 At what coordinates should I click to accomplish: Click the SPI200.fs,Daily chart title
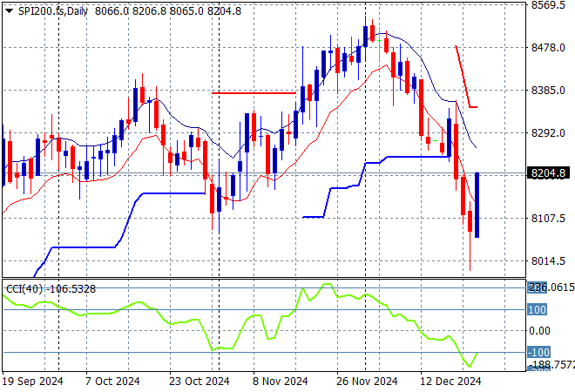pyautogui.click(x=53, y=11)
